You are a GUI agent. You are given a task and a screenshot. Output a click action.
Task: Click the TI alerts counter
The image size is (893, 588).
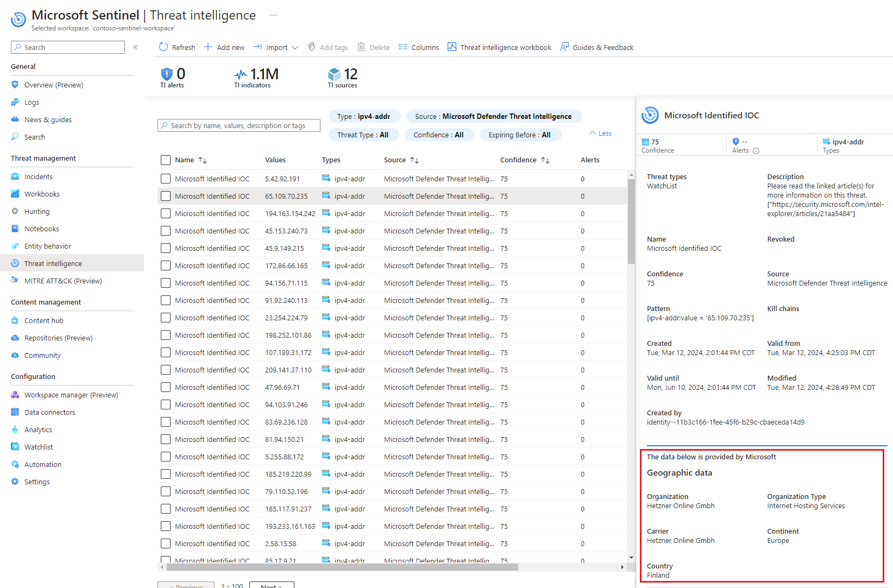pos(173,78)
